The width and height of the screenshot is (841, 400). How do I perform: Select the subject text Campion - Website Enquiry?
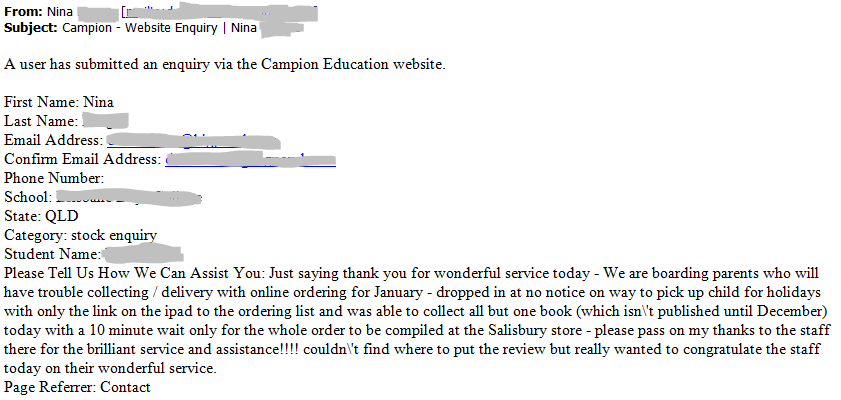(139, 27)
